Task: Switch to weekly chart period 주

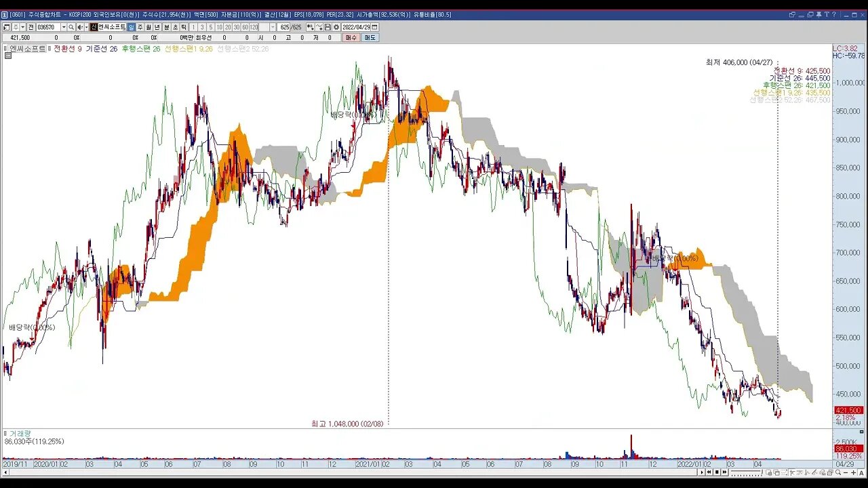Action: pyautogui.click(x=140, y=27)
